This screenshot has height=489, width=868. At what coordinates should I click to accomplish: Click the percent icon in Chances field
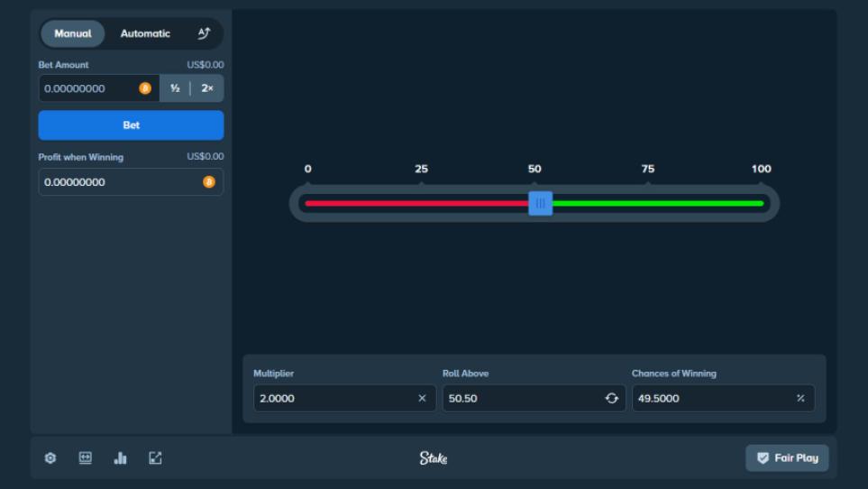tap(800, 398)
